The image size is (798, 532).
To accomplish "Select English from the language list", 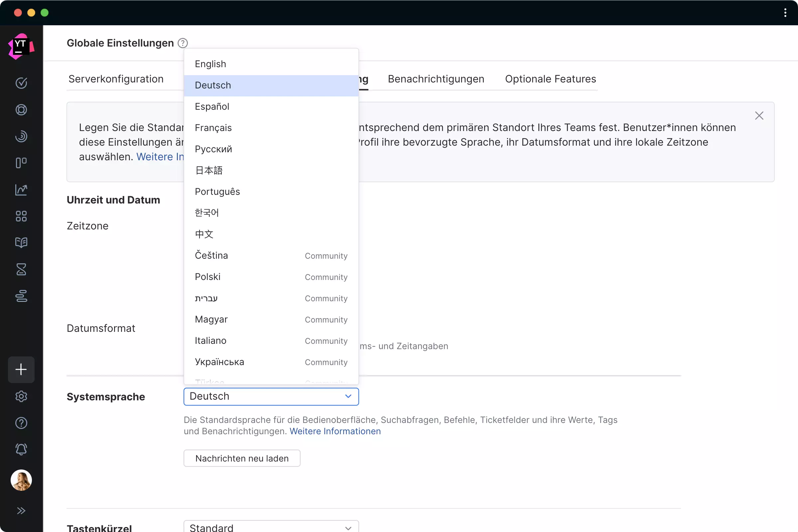I will click(x=210, y=64).
